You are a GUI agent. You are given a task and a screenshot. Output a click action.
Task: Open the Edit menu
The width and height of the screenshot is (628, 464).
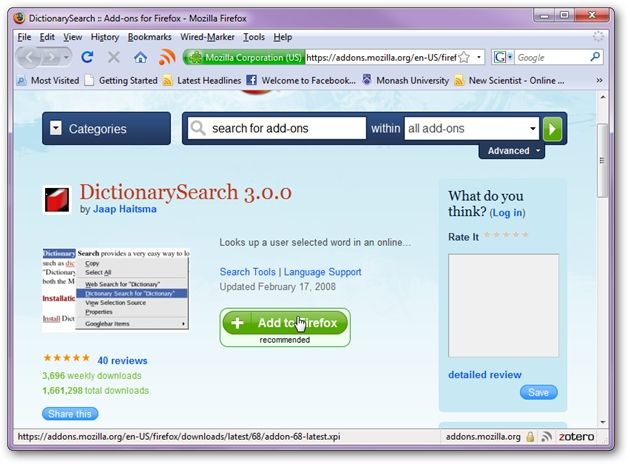pos(47,37)
